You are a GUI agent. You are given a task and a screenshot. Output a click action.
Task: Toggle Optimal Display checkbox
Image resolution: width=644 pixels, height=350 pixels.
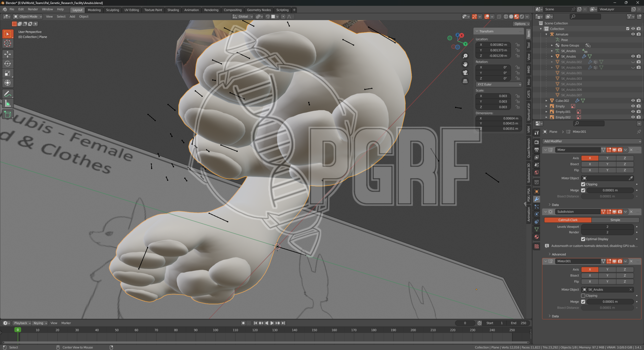(x=583, y=239)
